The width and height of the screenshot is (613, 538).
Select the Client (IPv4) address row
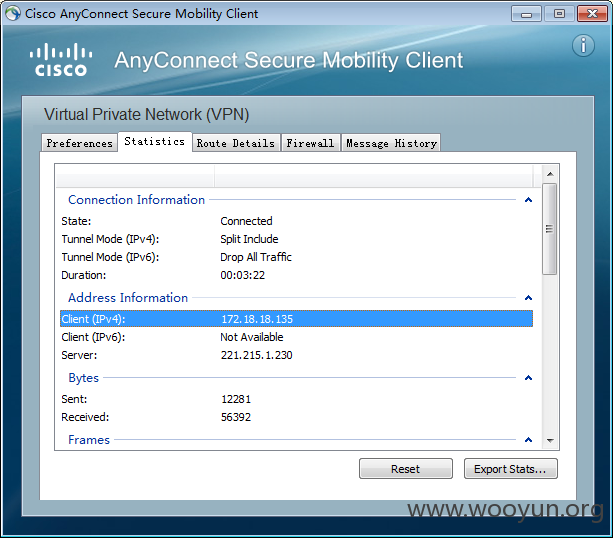[x=296, y=319]
